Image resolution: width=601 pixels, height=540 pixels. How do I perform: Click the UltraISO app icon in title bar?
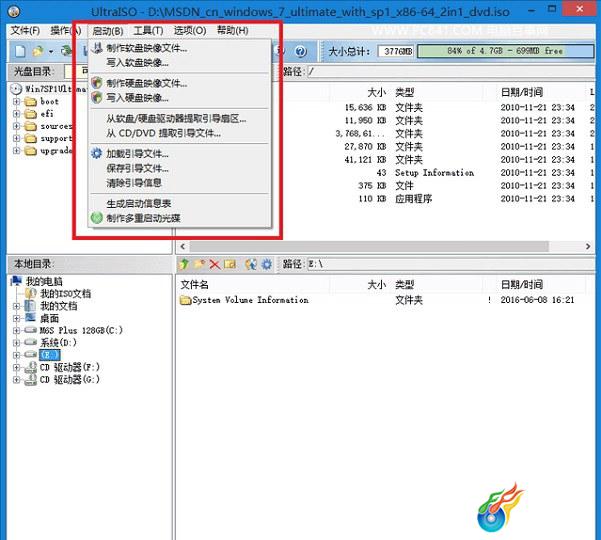click(13, 11)
